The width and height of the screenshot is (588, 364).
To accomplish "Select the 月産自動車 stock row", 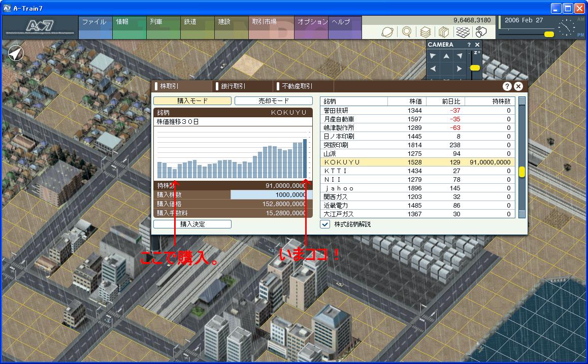I will pyautogui.click(x=418, y=119).
